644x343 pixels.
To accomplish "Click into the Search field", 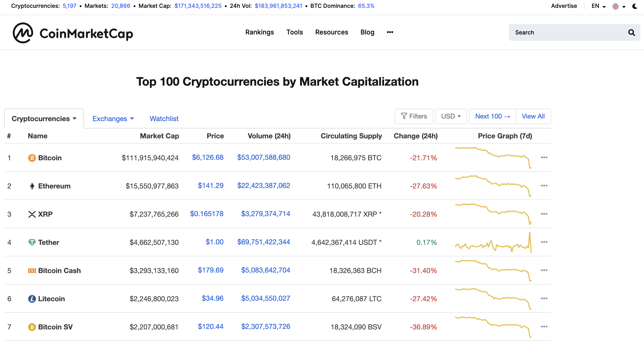I will tap(568, 33).
